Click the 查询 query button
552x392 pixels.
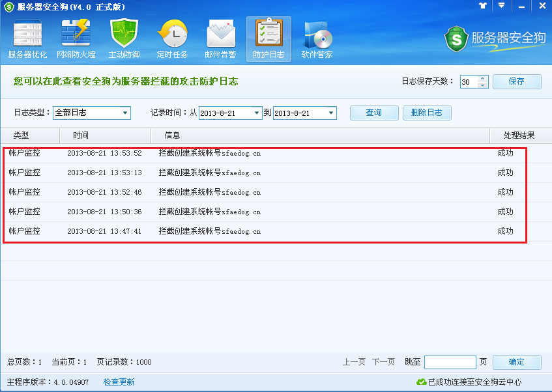(x=374, y=113)
